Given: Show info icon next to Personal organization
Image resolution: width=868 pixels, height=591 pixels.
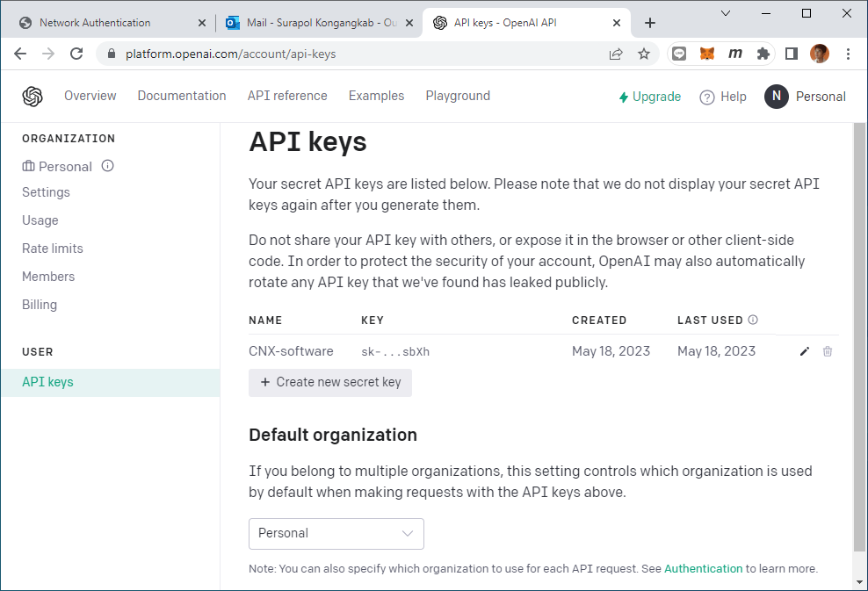Looking at the screenshot, I should point(107,166).
